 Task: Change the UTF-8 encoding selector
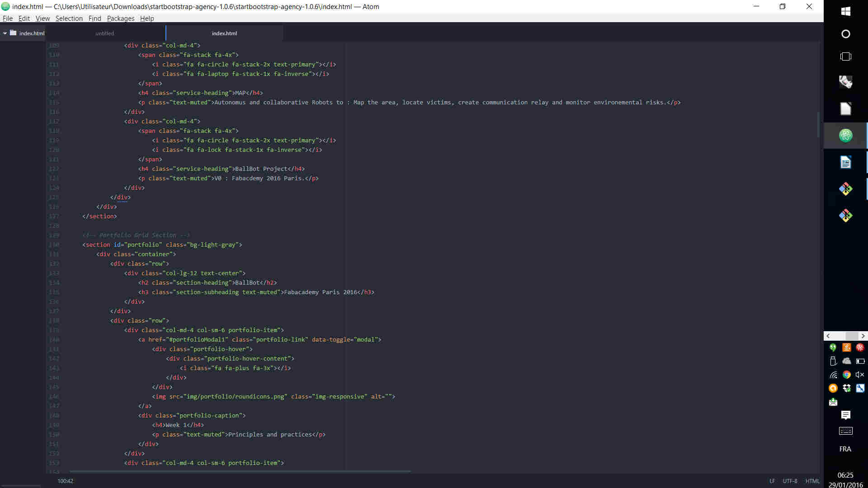click(x=790, y=481)
